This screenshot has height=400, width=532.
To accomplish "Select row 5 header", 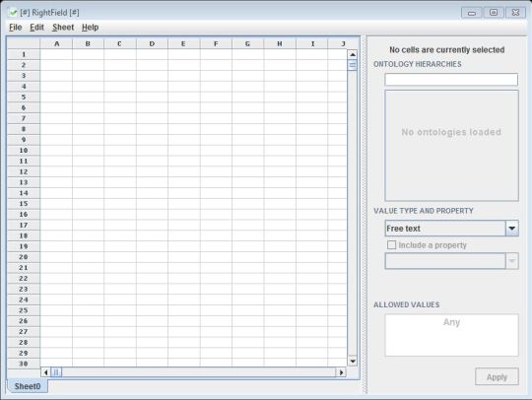I will (x=24, y=97).
